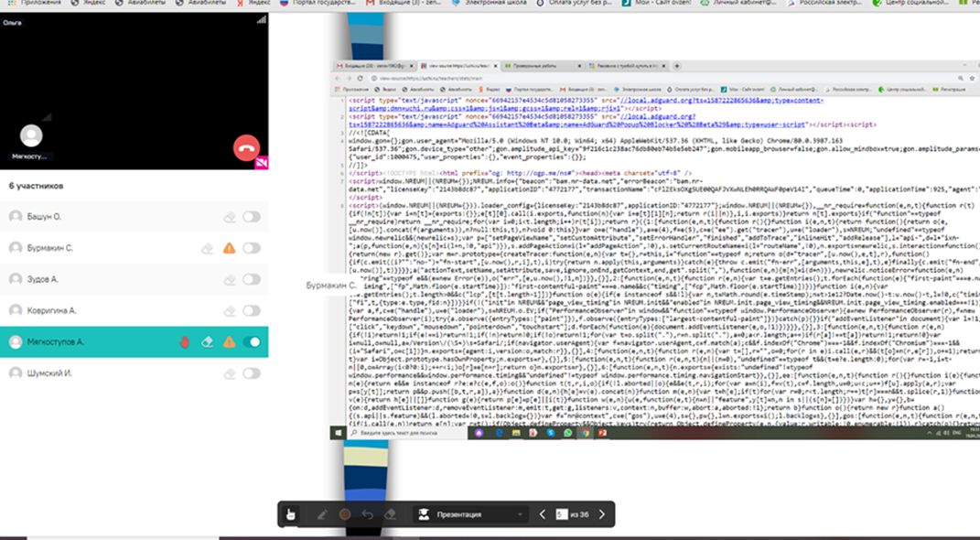This screenshot has width=980, height=540.
Task: Select the eraser tool in the bottom toolbar
Action: [x=390, y=514]
